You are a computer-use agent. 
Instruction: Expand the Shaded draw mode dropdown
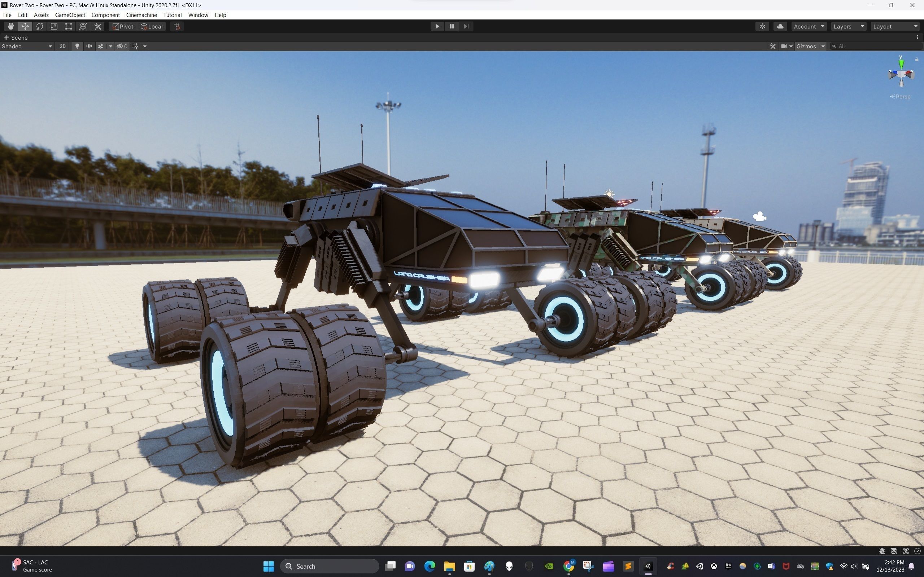(27, 46)
